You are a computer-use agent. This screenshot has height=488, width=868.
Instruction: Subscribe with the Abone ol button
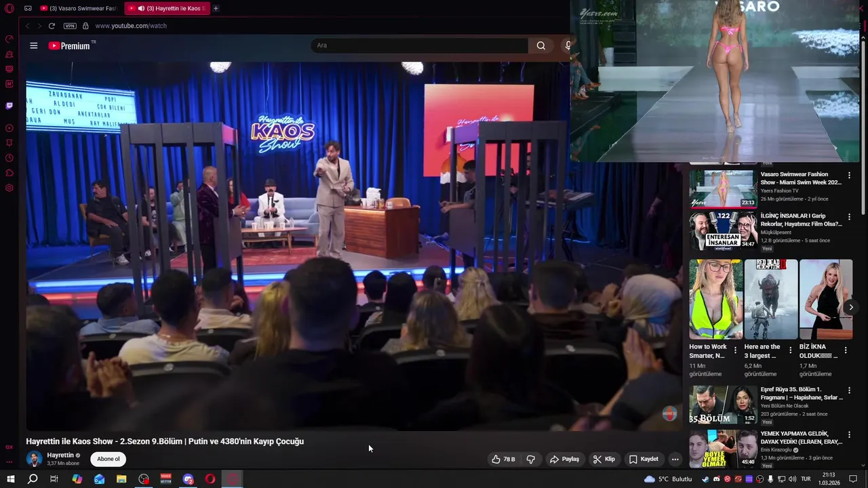108,459
